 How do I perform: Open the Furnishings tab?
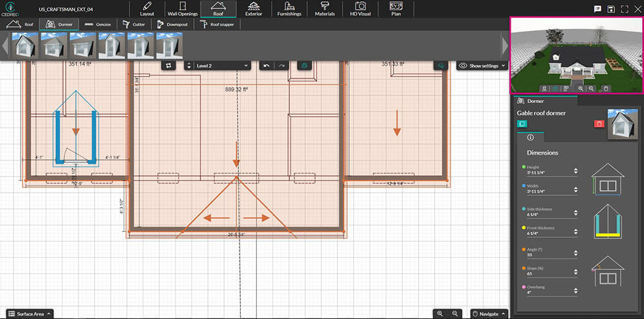[289, 9]
